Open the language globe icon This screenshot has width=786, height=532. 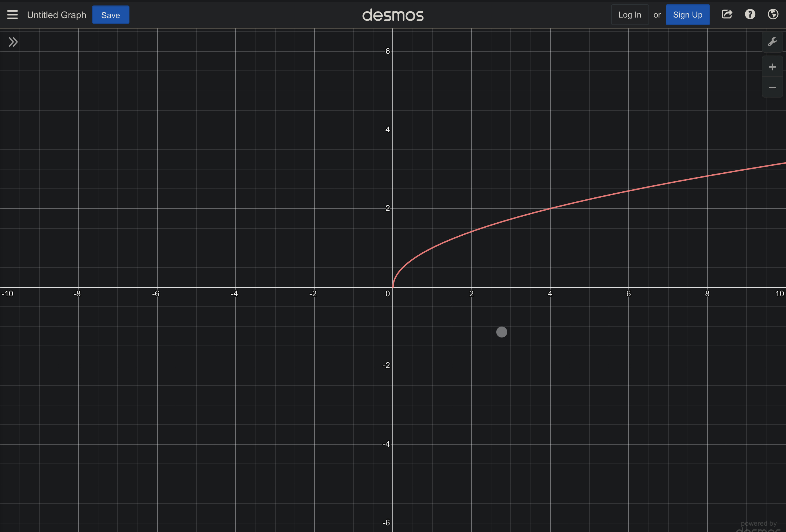coord(773,14)
